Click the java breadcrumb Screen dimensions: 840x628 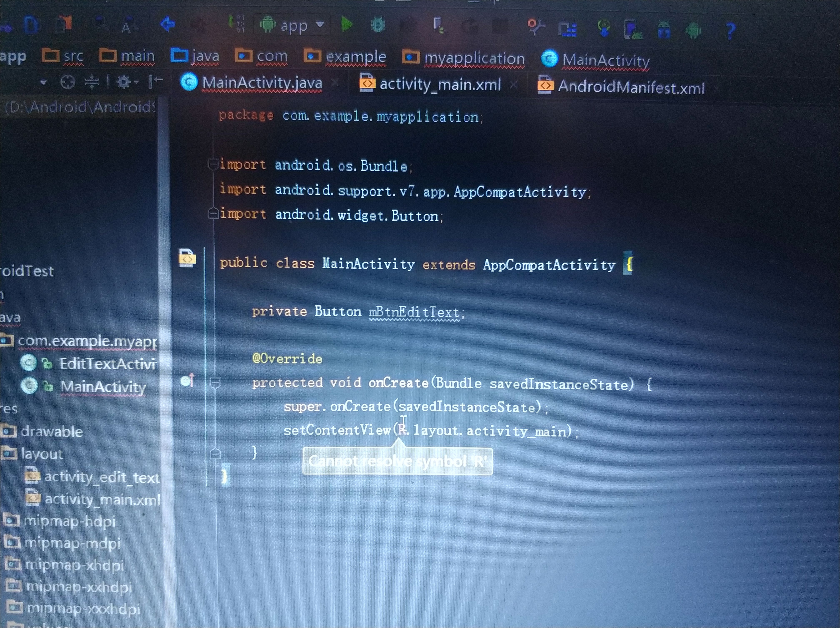tap(195, 56)
